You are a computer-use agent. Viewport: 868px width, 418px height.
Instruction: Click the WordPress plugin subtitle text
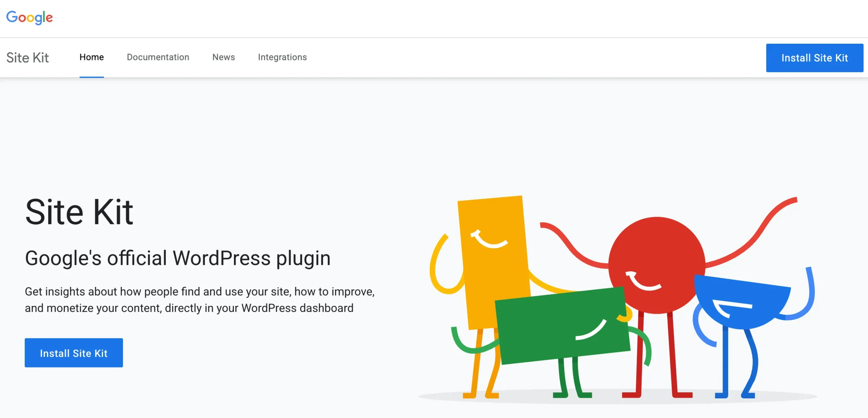click(x=178, y=258)
